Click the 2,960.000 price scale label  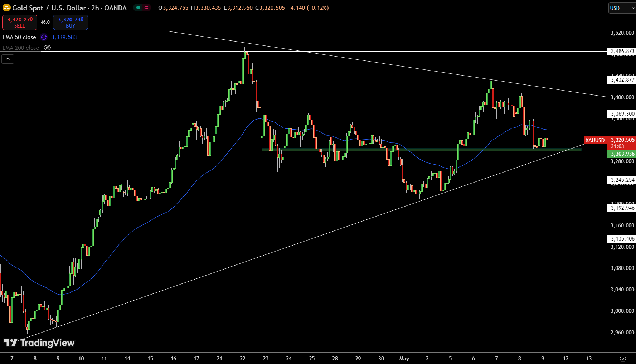pyautogui.click(x=622, y=333)
